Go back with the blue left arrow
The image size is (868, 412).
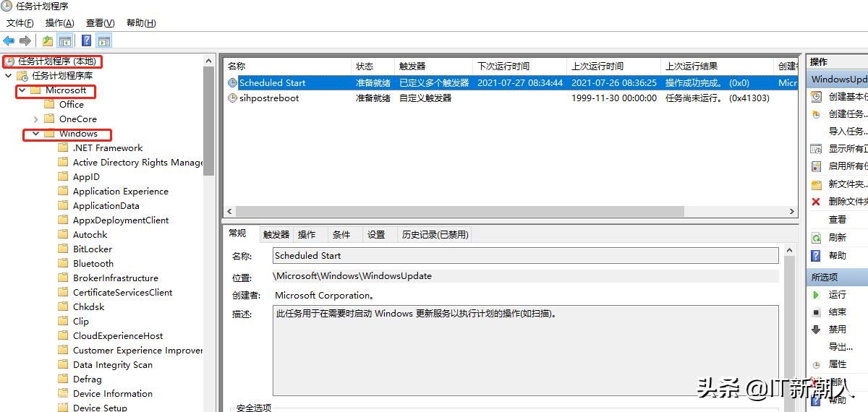[9, 41]
